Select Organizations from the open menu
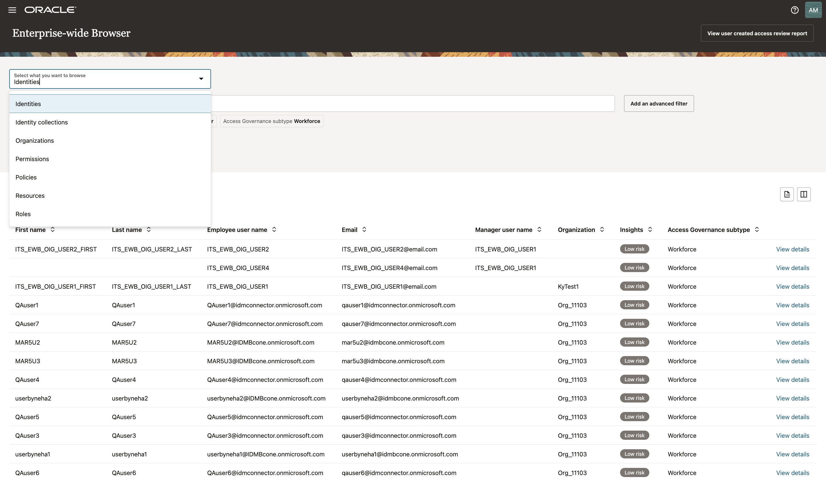The width and height of the screenshot is (826, 504). (34, 140)
